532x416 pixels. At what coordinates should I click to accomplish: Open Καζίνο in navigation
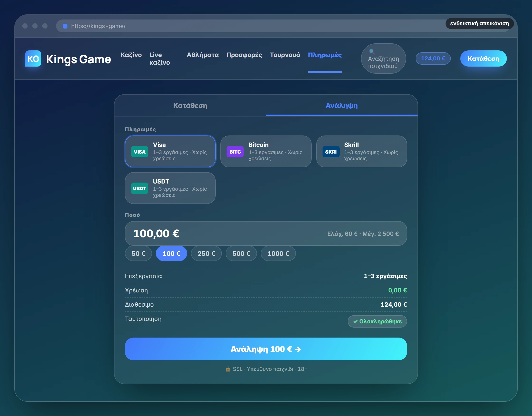tap(131, 55)
